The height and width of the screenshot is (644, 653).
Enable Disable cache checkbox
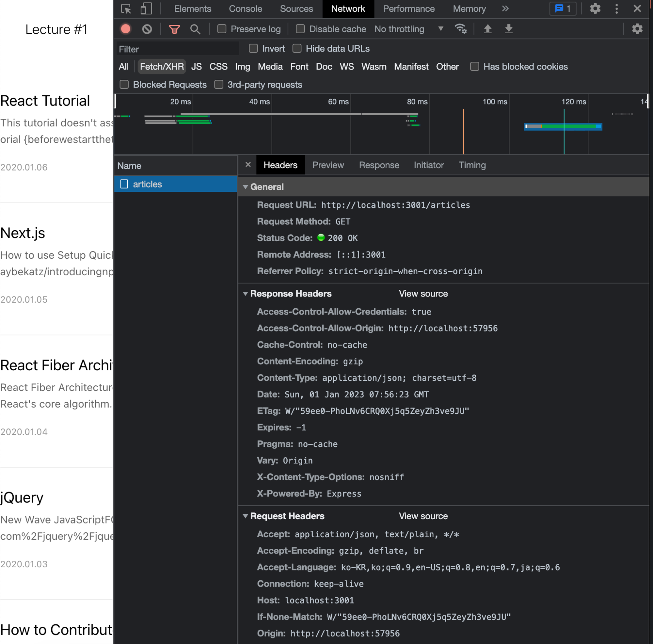point(300,29)
